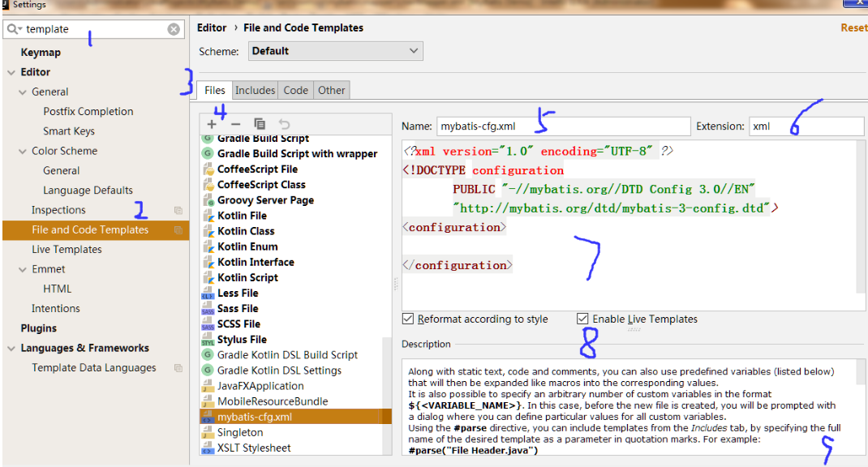Image resolution: width=868 pixels, height=467 pixels.
Task: Click the JavaFXApplication file icon
Action: pyautogui.click(x=208, y=386)
